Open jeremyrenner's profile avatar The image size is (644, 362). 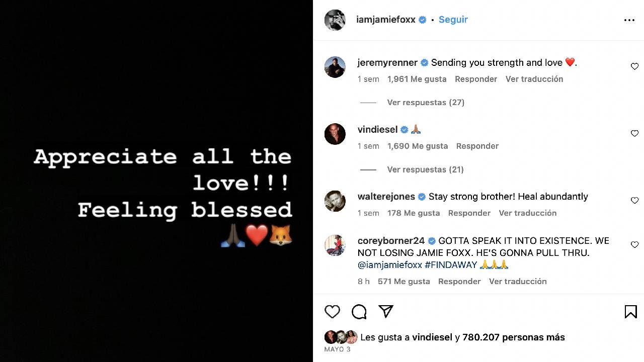point(335,67)
